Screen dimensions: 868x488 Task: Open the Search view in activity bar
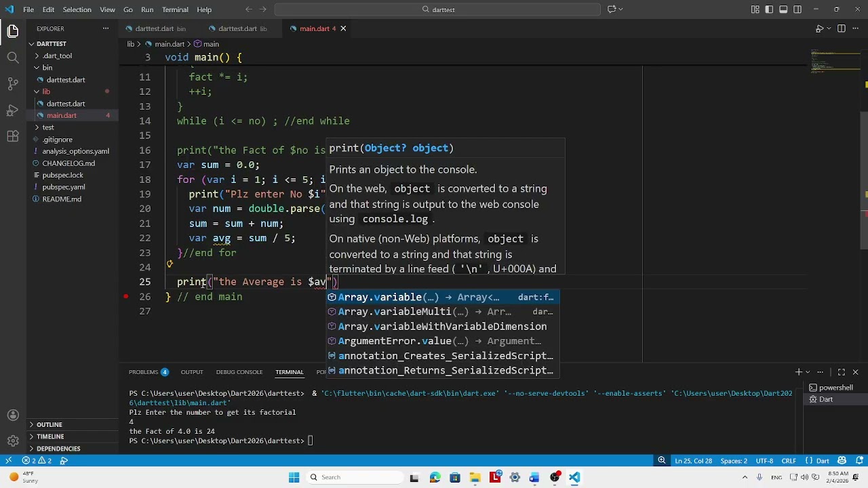coord(13,58)
